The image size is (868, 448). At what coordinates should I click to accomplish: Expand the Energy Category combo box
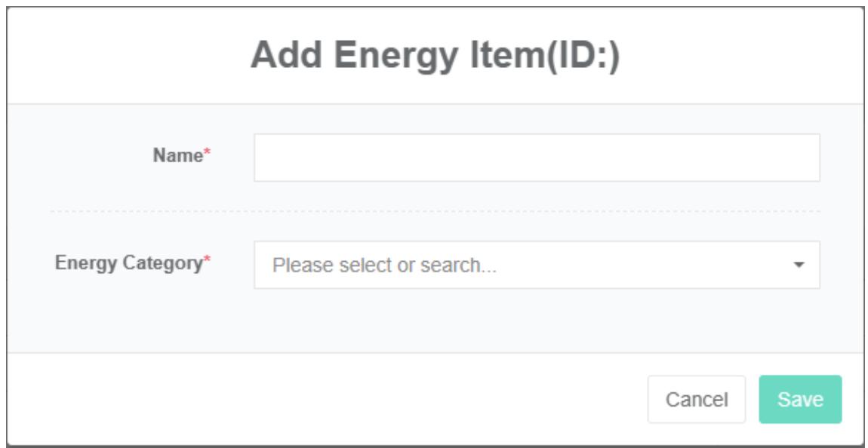[x=536, y=265]
